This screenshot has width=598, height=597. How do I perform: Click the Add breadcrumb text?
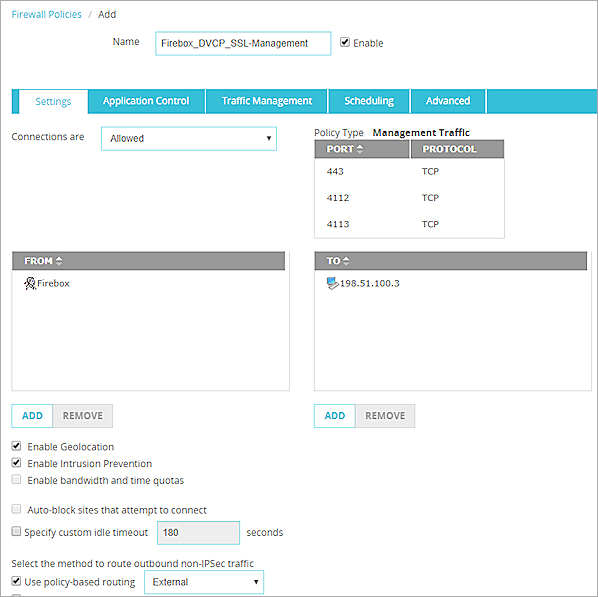pos(107,14)
